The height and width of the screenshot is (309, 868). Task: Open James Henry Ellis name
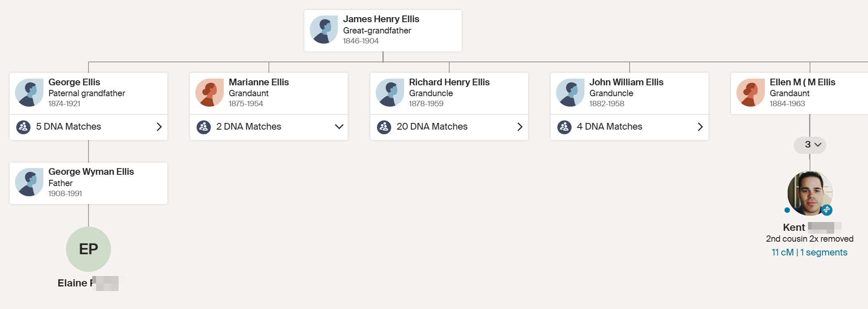(381, 19)
